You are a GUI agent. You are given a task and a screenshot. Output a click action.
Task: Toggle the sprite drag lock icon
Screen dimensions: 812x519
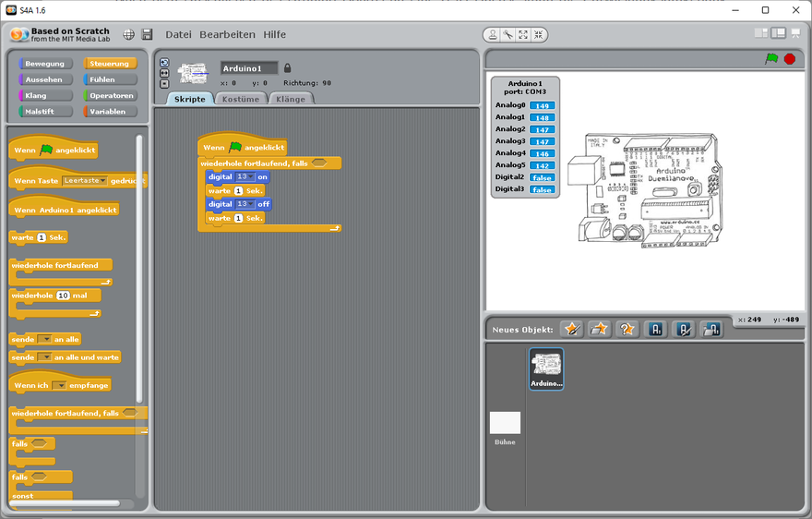[287, 68]
